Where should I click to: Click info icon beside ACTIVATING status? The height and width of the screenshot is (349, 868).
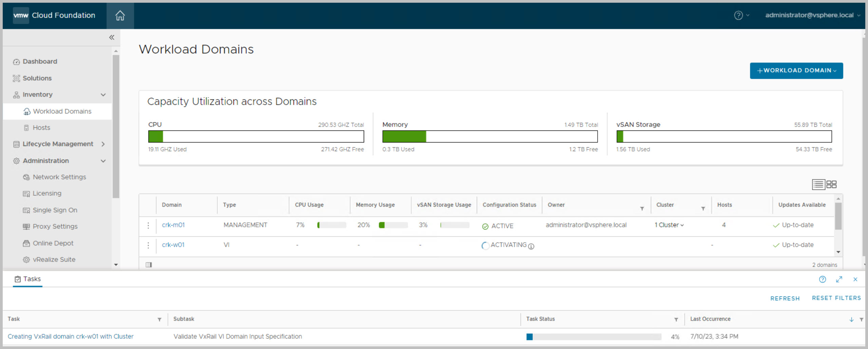[531, 246]
